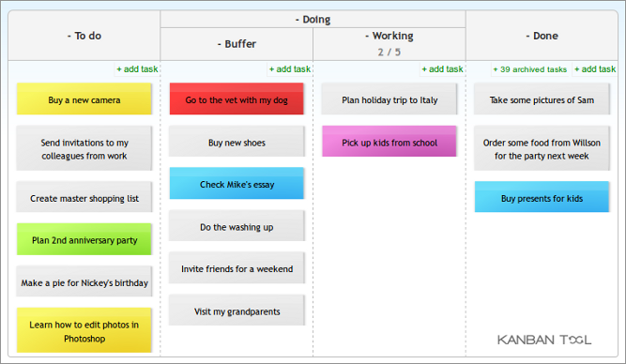The image size is (626, 364).
Task: Open the pink Pick up kids from school card
Action: [x=389, y=142]
